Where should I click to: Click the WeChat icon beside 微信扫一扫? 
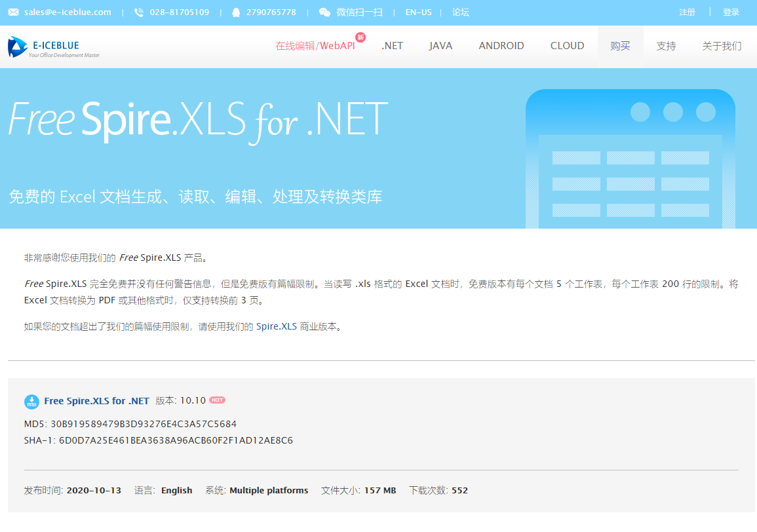click(326, 11)
